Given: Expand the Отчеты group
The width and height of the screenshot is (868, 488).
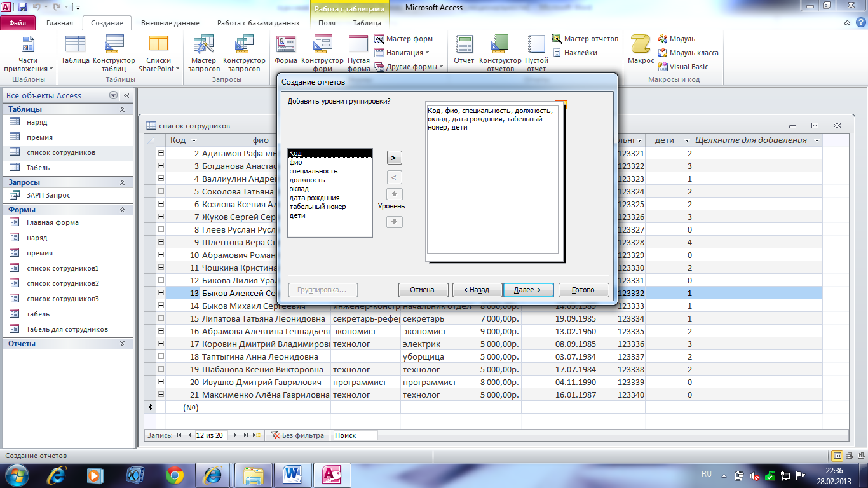Looking at the screenshot, I should (122, 344).
